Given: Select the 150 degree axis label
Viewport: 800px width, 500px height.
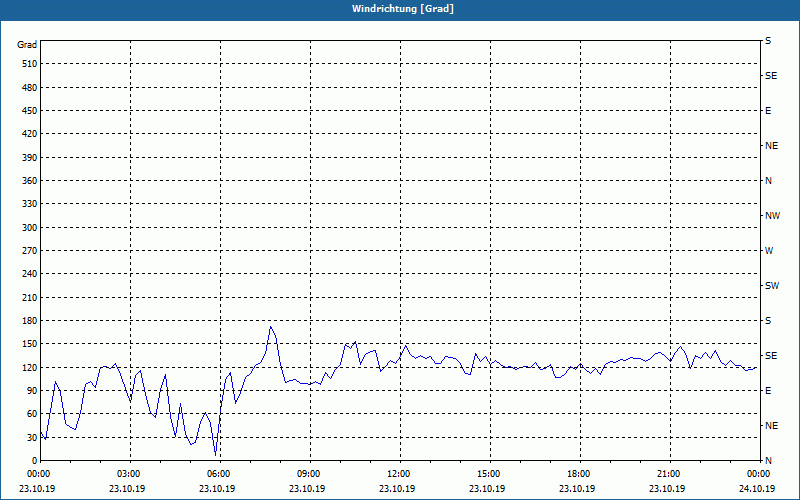Looking at the screenshot, I should 30,344.
